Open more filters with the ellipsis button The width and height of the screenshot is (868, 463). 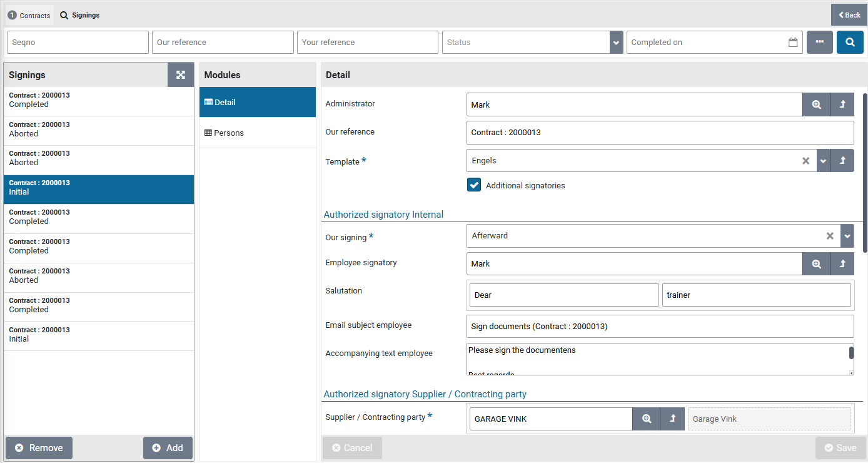coord(819,43)
